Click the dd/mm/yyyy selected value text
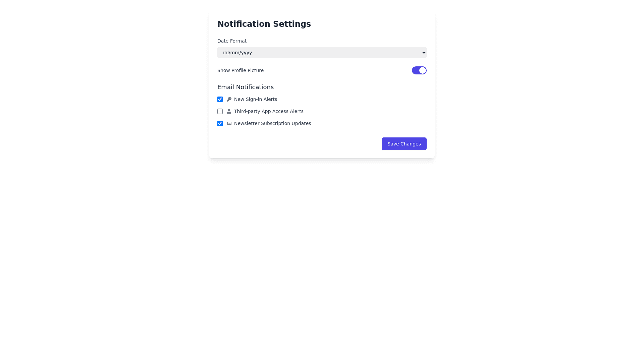644x362 pixels. [237, 53]
